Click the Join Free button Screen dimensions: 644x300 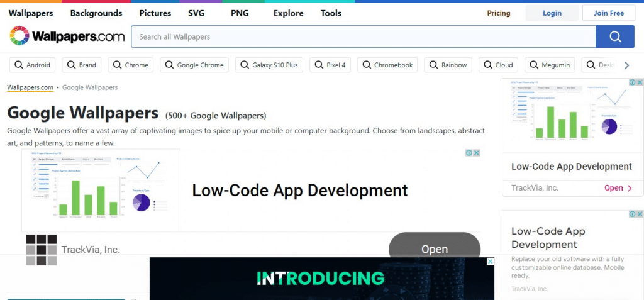point(609,13)
